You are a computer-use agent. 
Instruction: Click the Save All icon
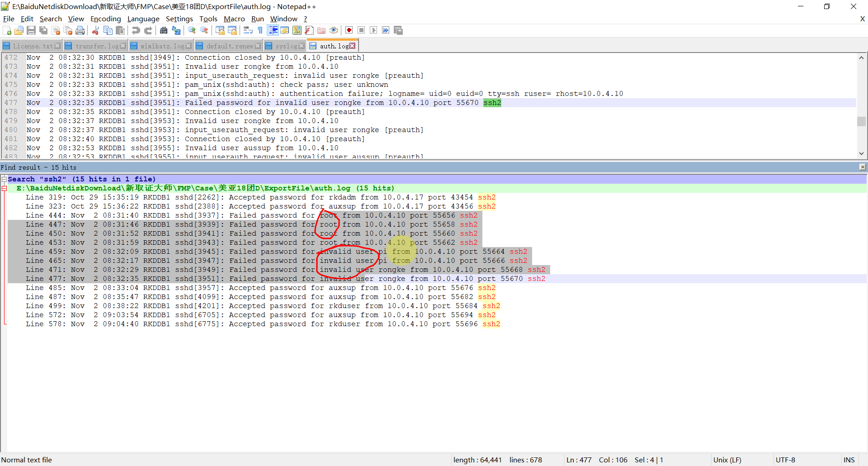(43, 30)
